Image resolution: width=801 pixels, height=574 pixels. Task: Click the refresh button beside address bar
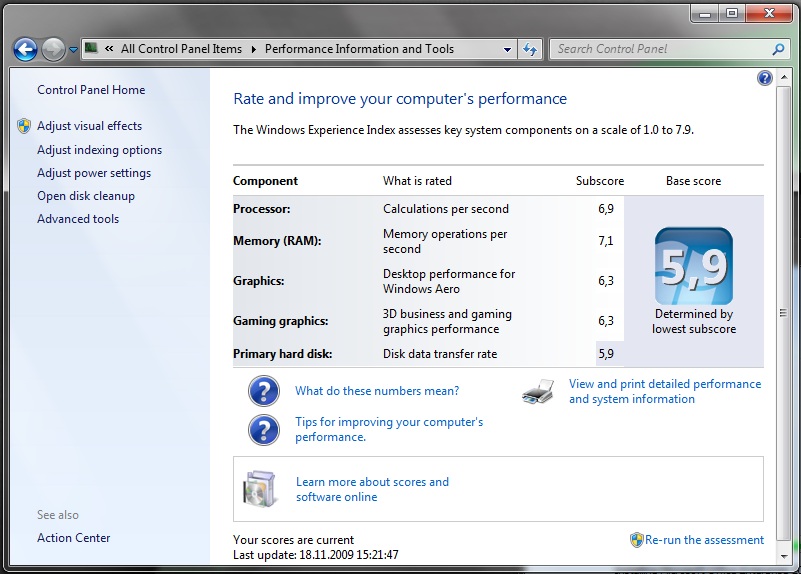point(530,49)
